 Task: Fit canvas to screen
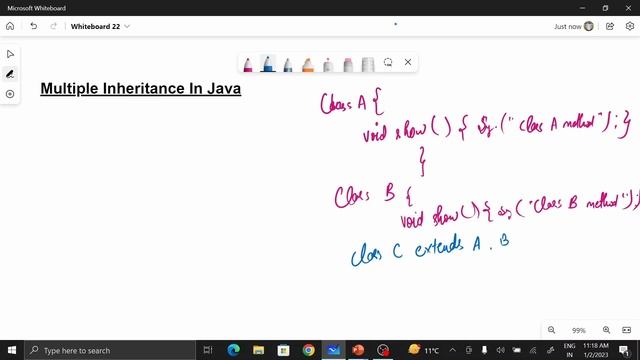(627, 330)
